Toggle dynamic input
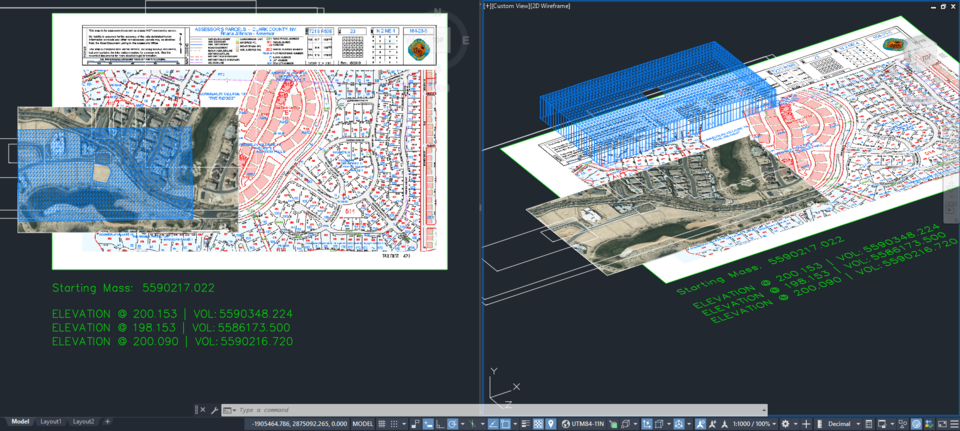This screenshot has height=431, width=960. tap(428, 424)
